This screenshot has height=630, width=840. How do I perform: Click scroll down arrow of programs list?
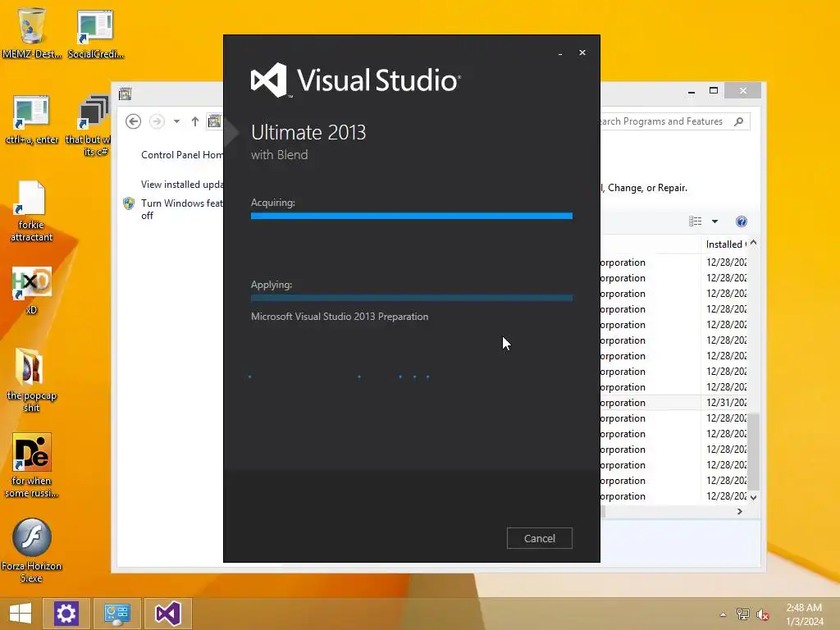point(754,498)
